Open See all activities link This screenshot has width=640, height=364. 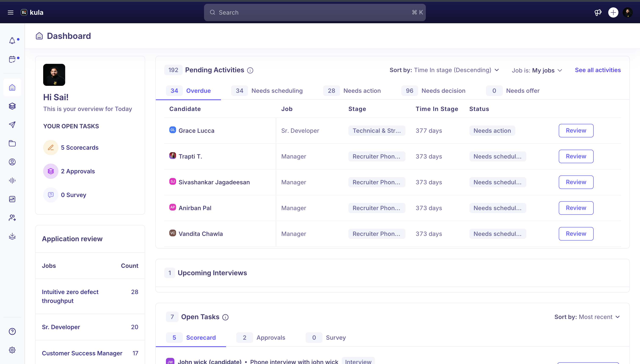click(x=597, y=70)
